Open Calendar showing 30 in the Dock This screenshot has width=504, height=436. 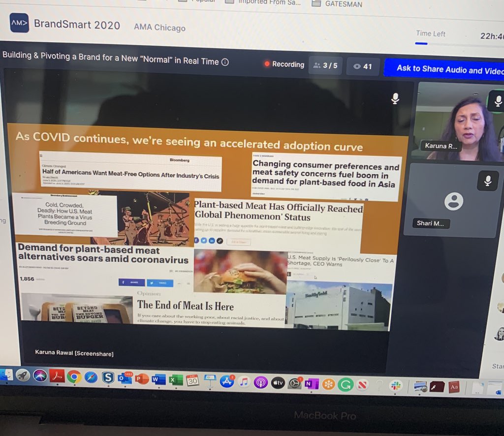point(192,380)
